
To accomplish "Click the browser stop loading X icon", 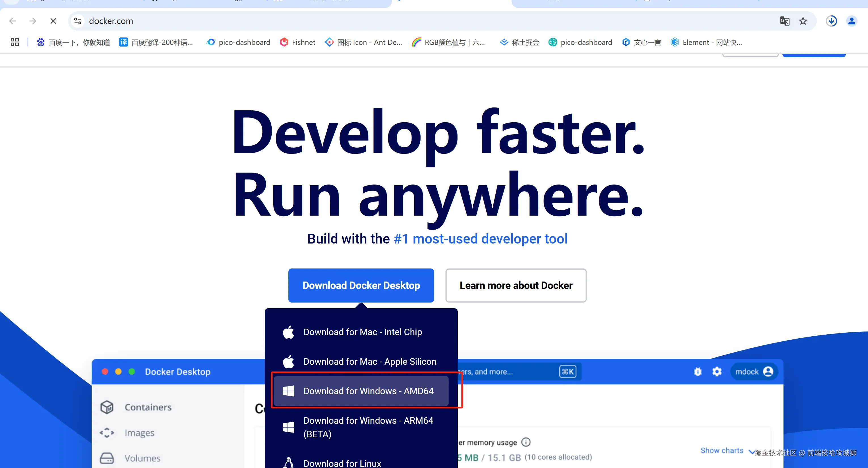I will pos(53,21).
